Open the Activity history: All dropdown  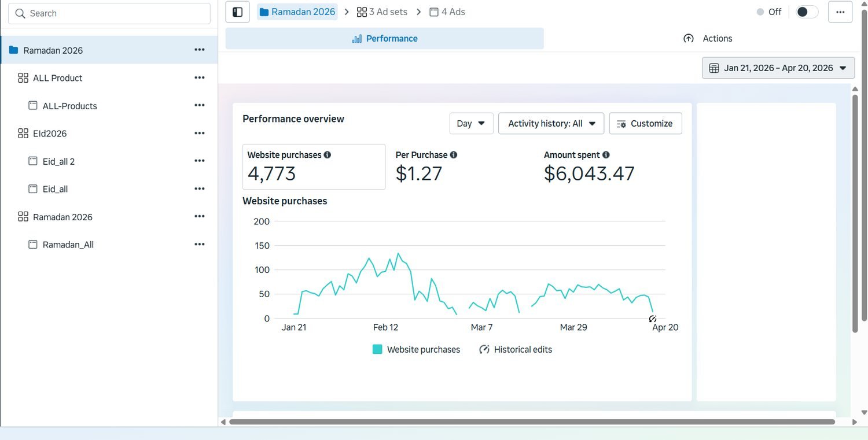(x=551, y=123)
